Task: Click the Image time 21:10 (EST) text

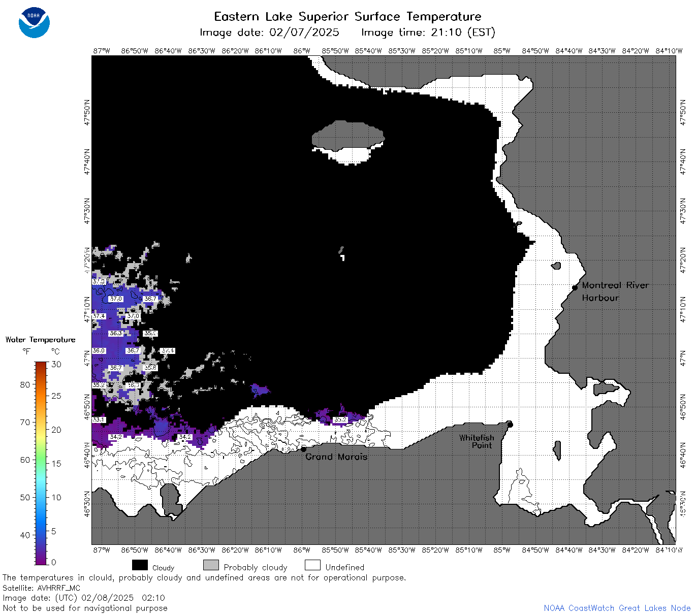Action: (428, 33)
